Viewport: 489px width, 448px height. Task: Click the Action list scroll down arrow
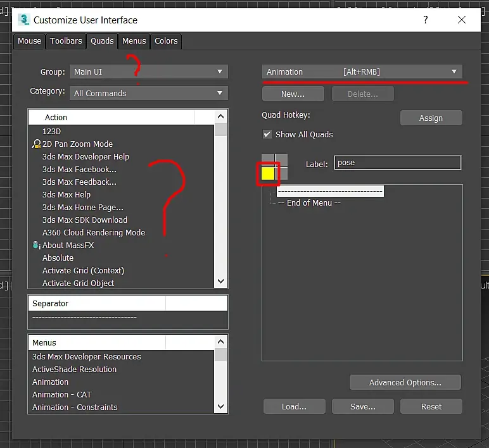[220, 281]
